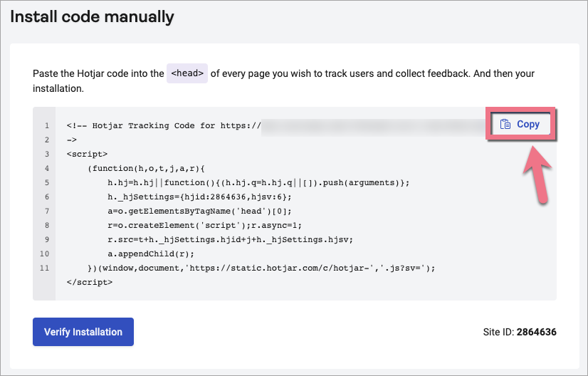Image resolution: width=588 pixels, height=376 pixels.
Task: Select the Site ID number 2864636
Action: click(x=537, y=332)
